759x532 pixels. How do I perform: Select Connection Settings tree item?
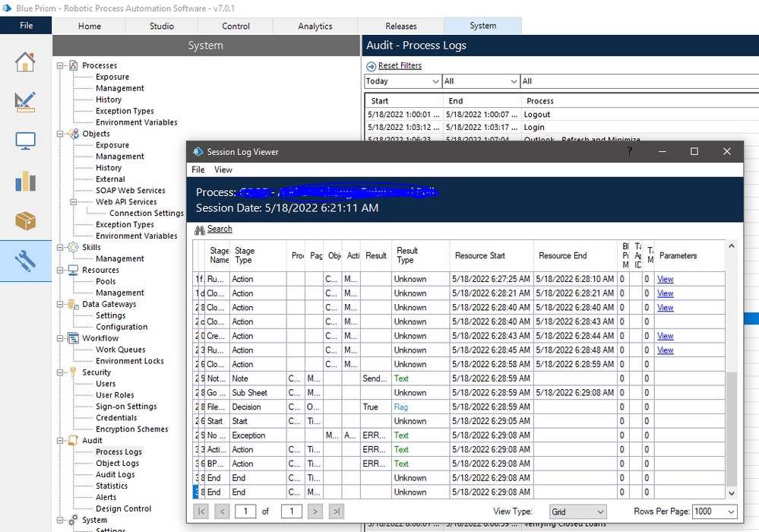(x=147, y=214)
